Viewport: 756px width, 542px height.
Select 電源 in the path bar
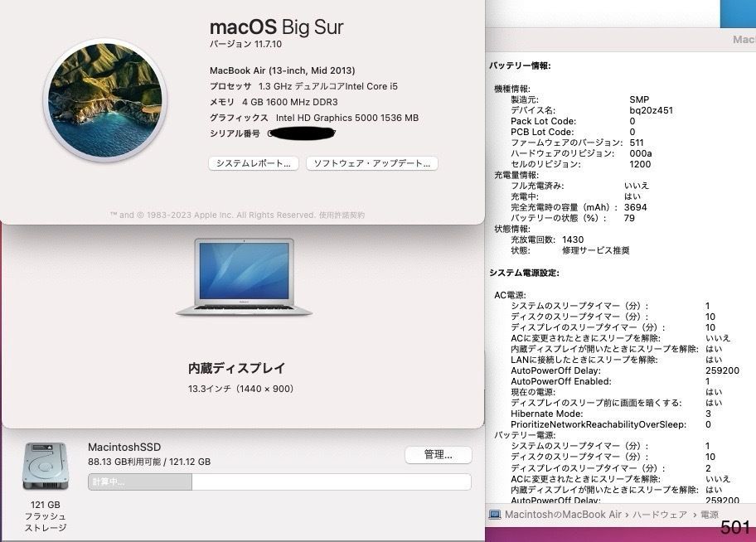point(710,515)
